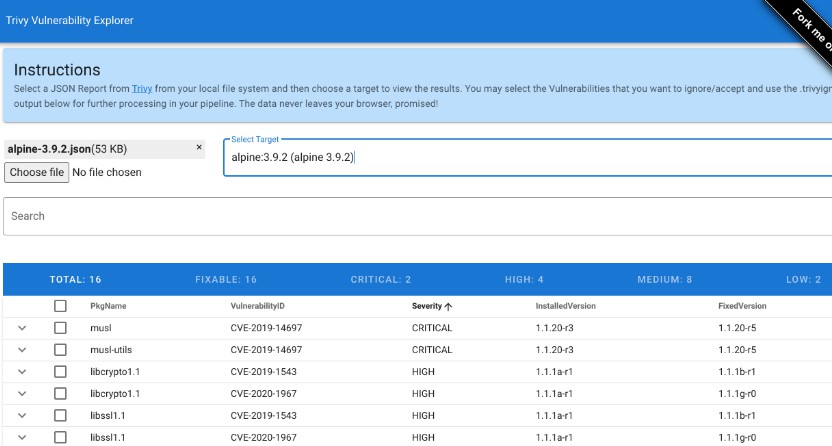The height and width of the screenshot is (446, 832).
Task: Check the musl CVE-2019-14697 row checkbox
Action: click(61, 328)
